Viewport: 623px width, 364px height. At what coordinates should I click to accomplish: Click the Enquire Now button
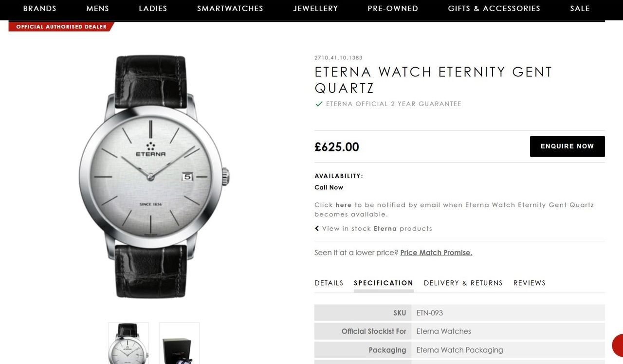[x=568, y=146]
